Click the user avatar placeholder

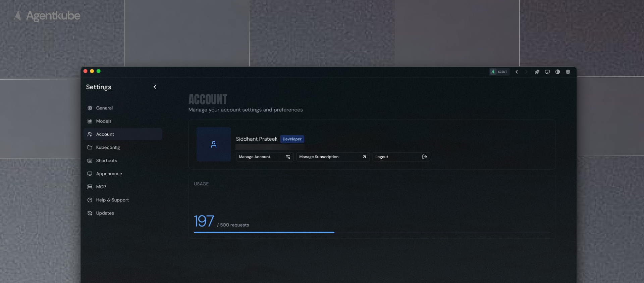pyautogui.click(x=214, y=144)
